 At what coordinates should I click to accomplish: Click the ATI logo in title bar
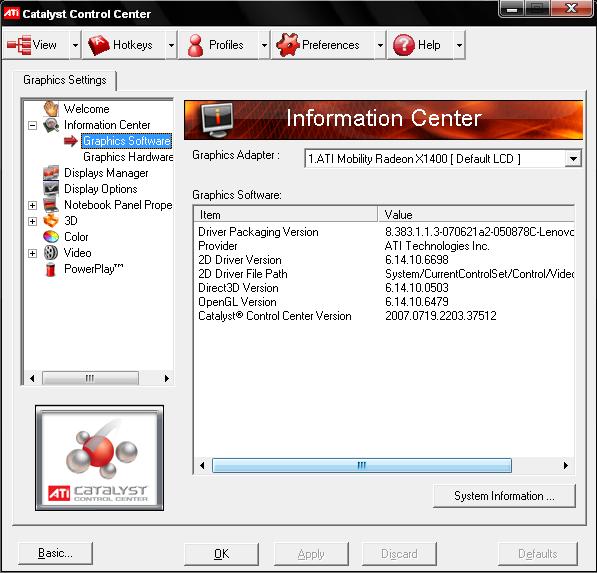pyautogui.click(x=11, y=13)
